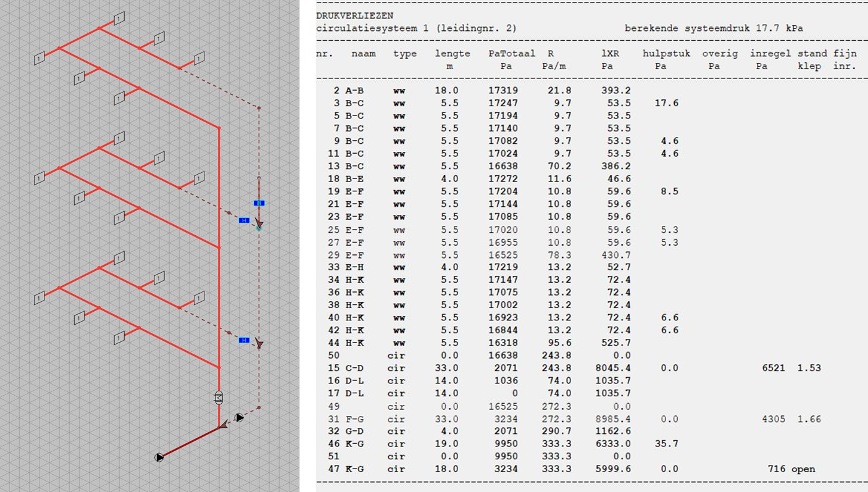Click the blue H label on the middle floor return
The image size is (868, 492).
tap(244, 220)
